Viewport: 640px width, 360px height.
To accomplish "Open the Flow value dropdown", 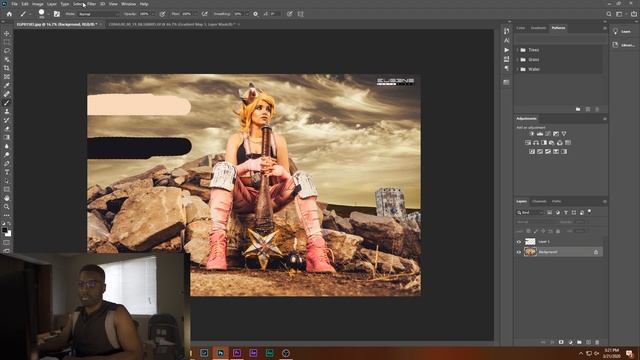I will point(196,14).
